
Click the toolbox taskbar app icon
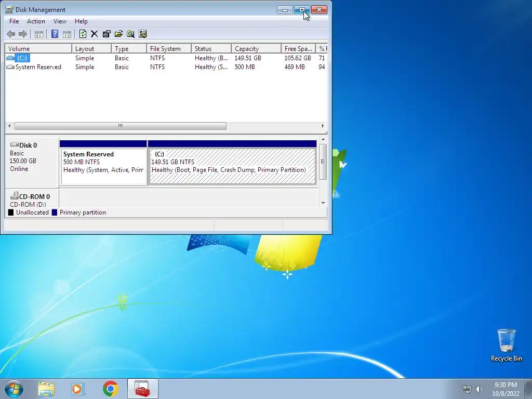point(142,389)
